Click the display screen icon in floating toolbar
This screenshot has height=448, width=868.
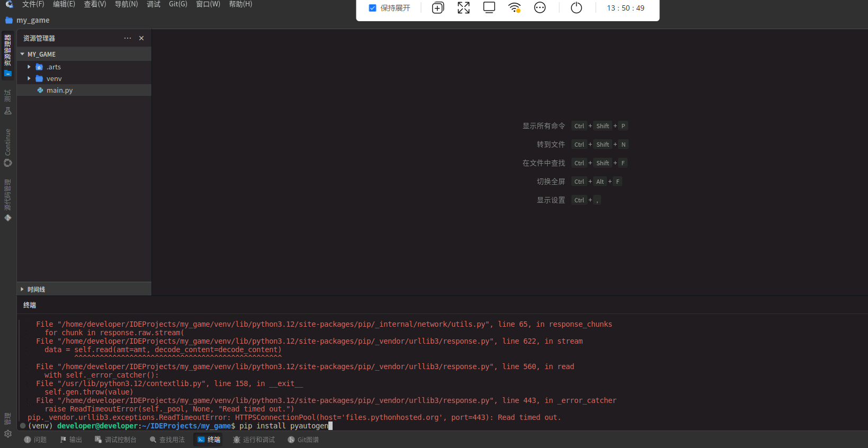point(489,8)
